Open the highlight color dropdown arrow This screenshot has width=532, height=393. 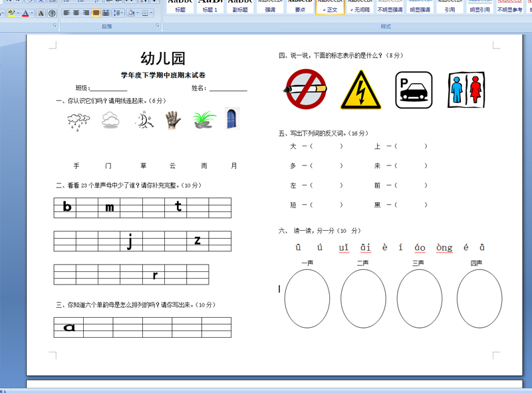pos(18,13)
